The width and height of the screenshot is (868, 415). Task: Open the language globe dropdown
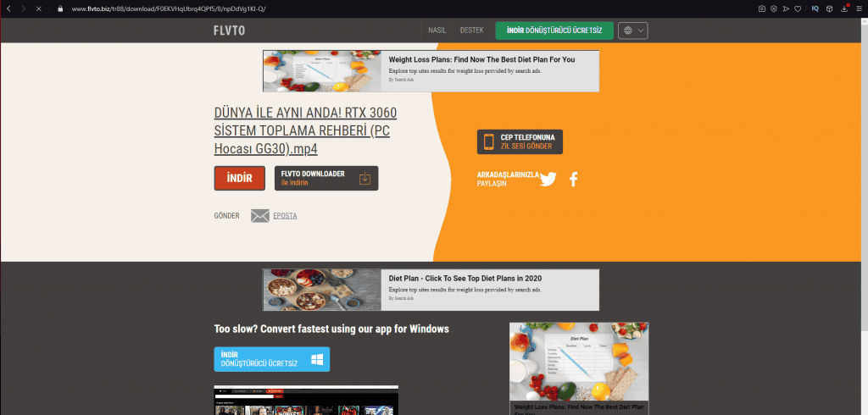[633, 30]
